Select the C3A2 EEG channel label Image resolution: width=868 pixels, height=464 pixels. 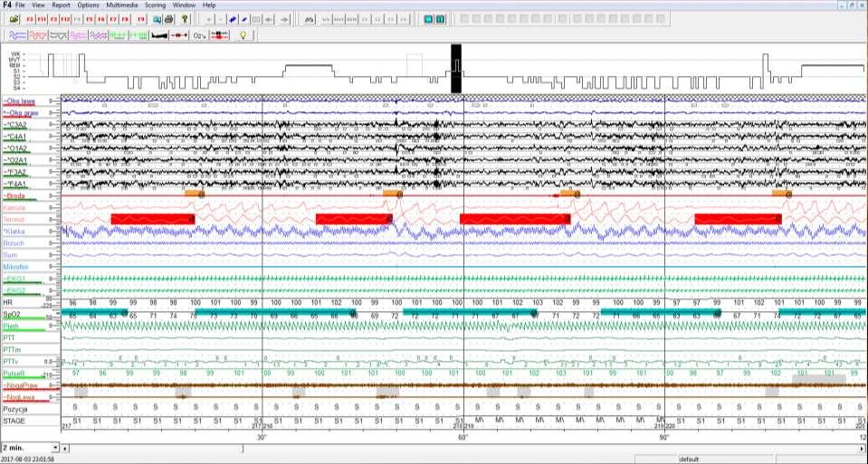click(15, 125)
